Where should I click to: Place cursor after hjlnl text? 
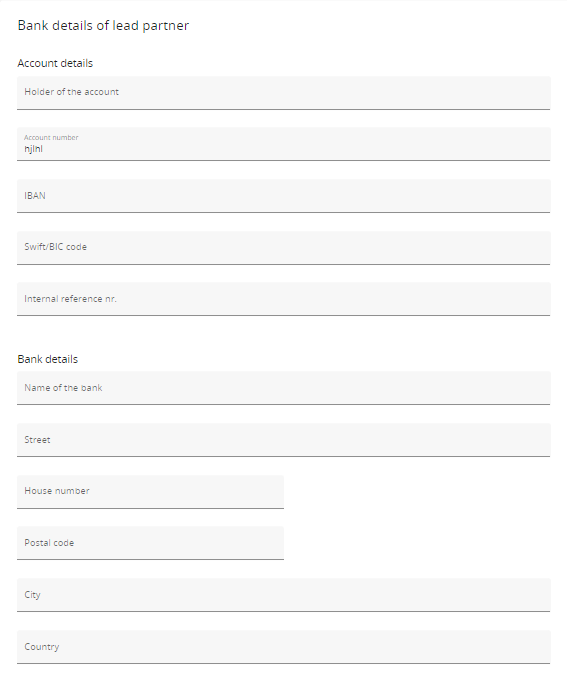[43, 149]
